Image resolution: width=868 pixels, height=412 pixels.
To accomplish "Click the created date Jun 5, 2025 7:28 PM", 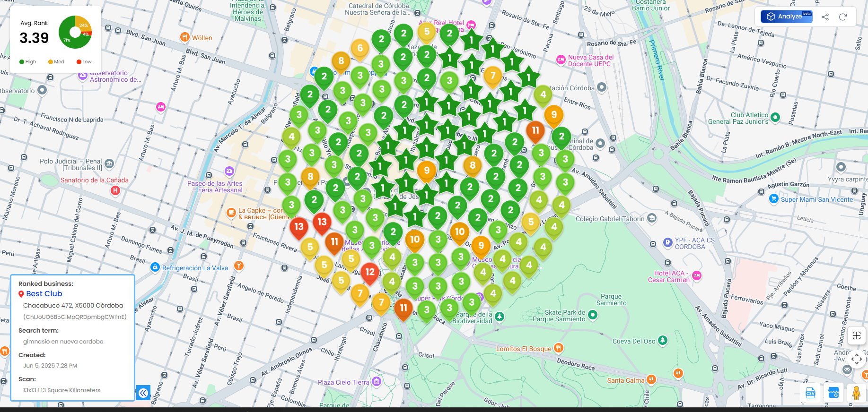I will point(50,366).
